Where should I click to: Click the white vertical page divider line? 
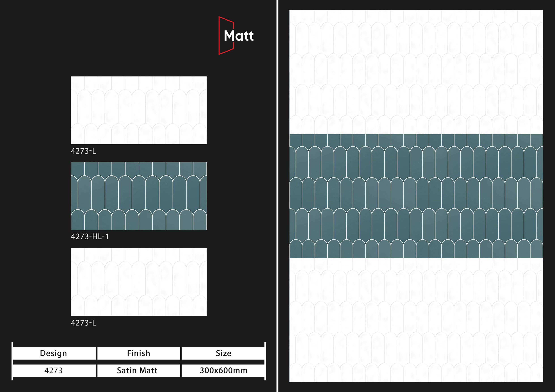(278, 196)
